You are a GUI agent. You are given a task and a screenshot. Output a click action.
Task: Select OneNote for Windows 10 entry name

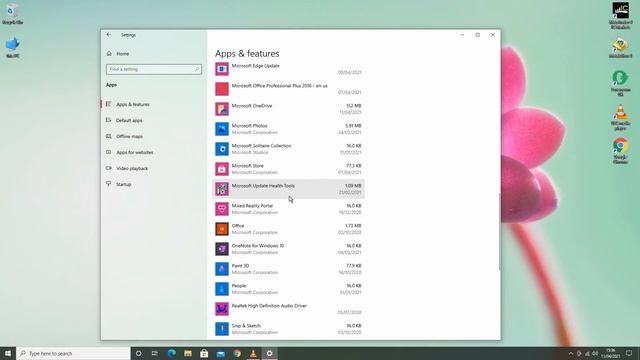coord(258,246)
